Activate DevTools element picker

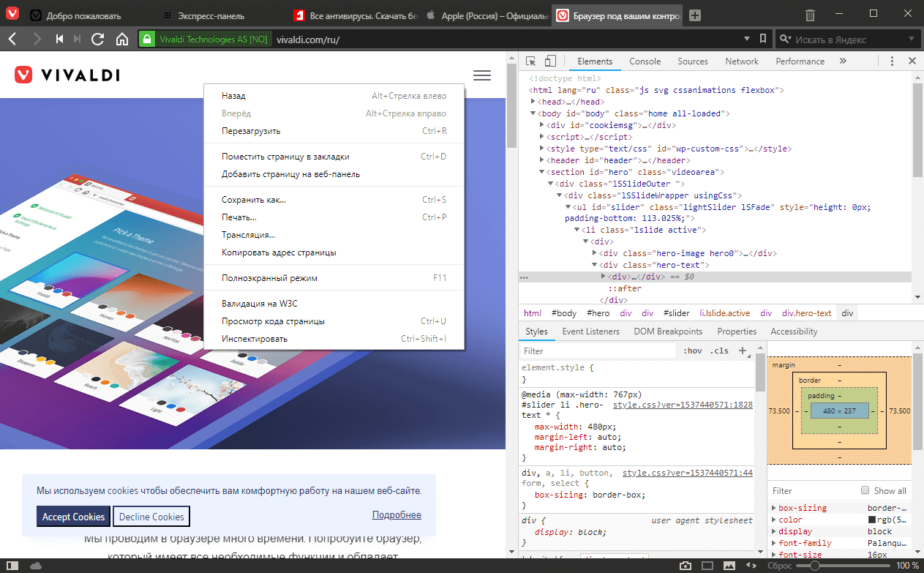[x=531, y=61]
